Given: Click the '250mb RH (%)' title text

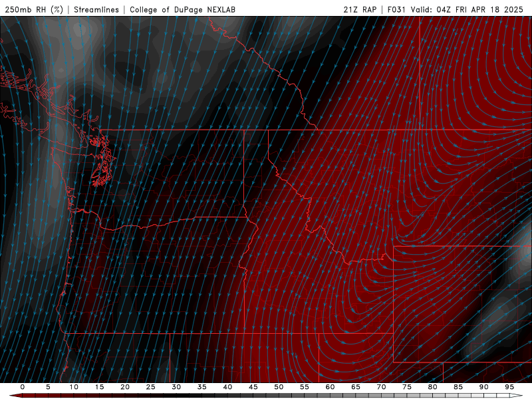Looking at the screenshot, I should click(x=34, y=9).
